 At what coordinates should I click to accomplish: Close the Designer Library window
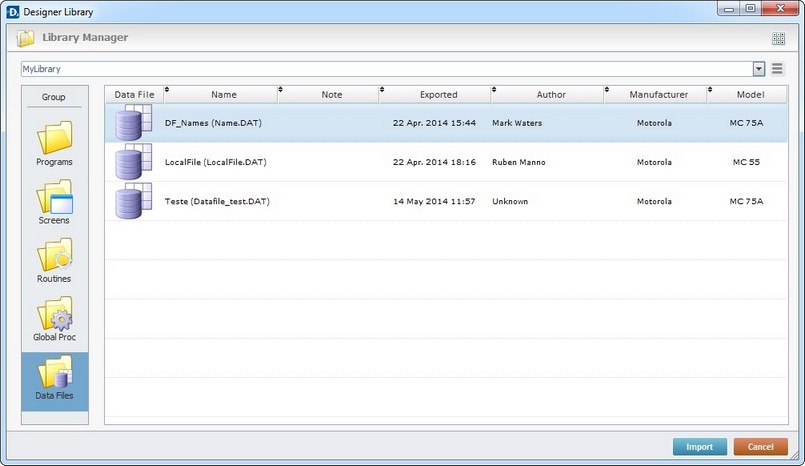pos(780,9)
